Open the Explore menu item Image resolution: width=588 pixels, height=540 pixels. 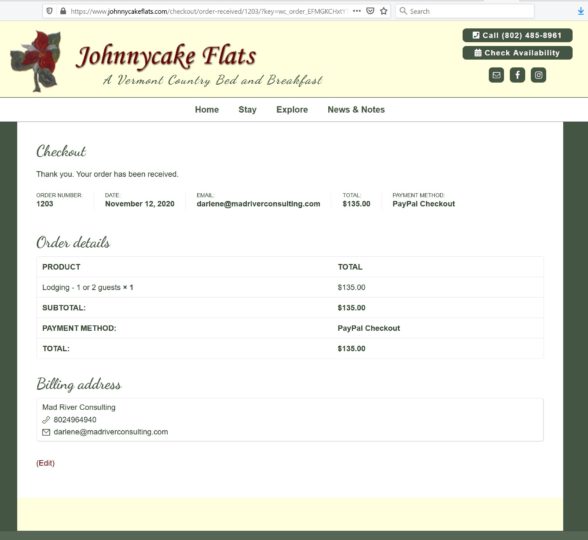click(x=292, y=110)
